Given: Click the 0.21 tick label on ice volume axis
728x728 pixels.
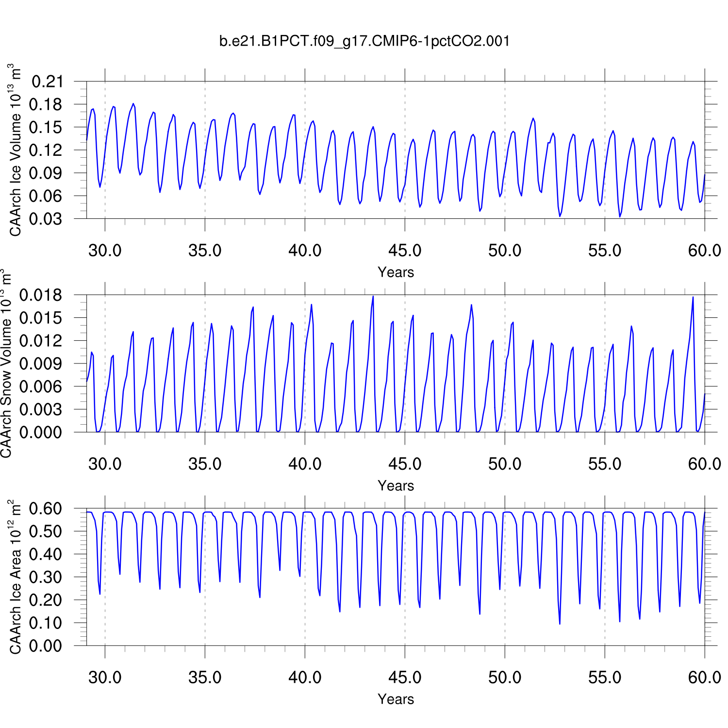Looking at the screenshot, I should point(47,82).
